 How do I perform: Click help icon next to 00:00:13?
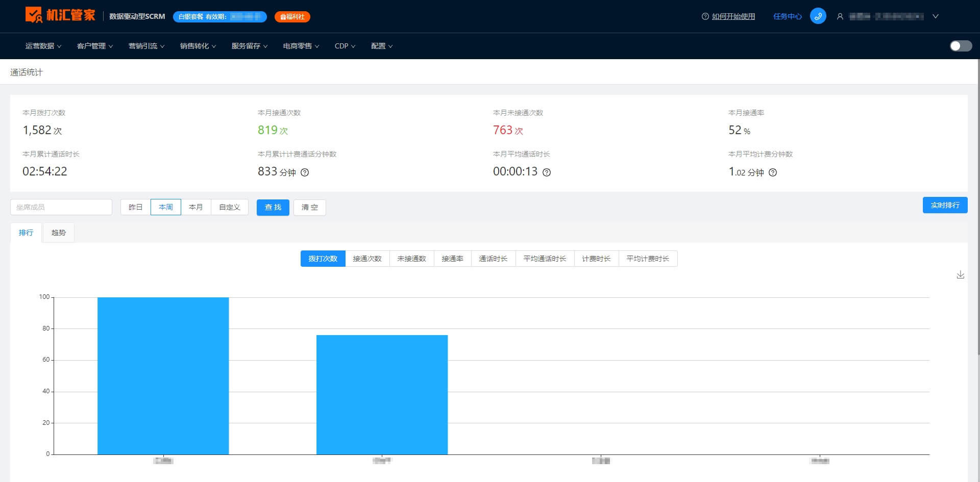(547, 172)
